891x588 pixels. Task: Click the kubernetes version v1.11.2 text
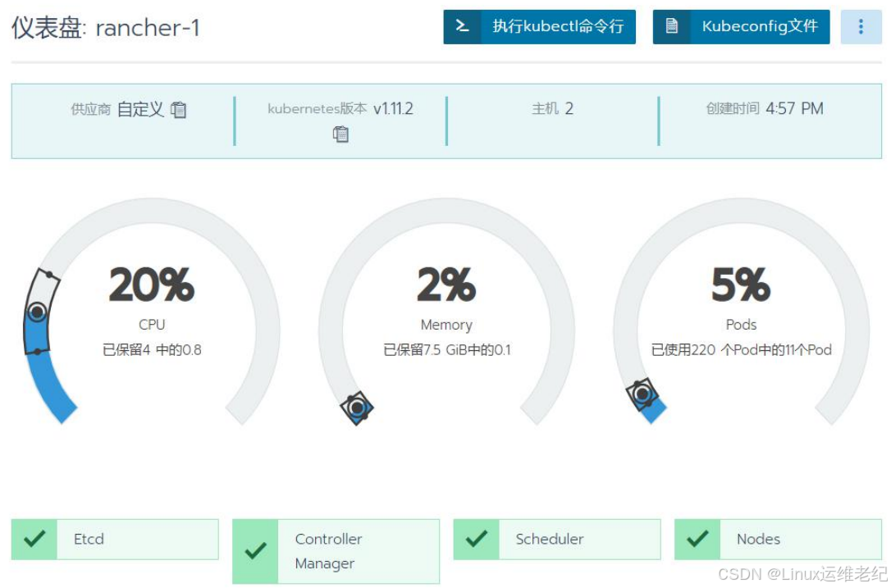point(340,108)
